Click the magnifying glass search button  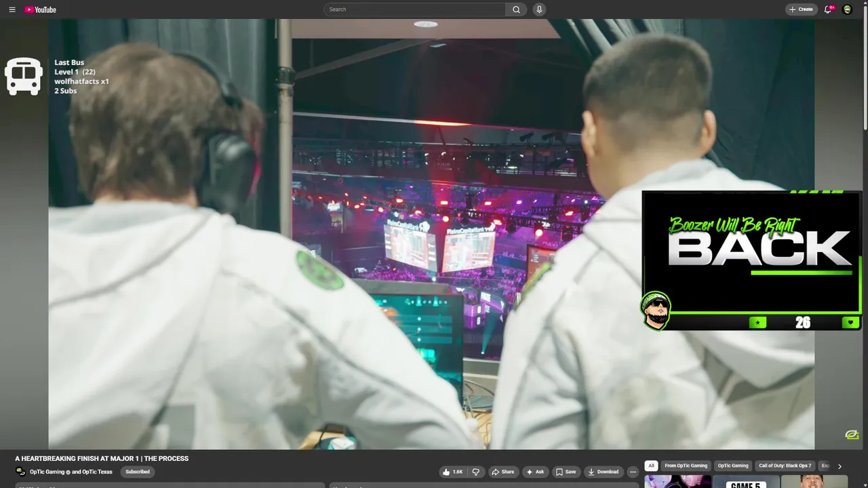[x=516, y=9]
